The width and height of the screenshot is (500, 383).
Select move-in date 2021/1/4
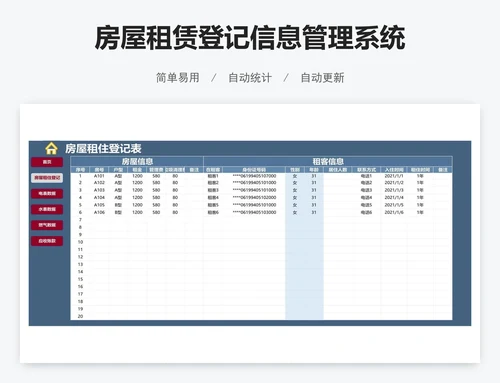pos(394,197)
